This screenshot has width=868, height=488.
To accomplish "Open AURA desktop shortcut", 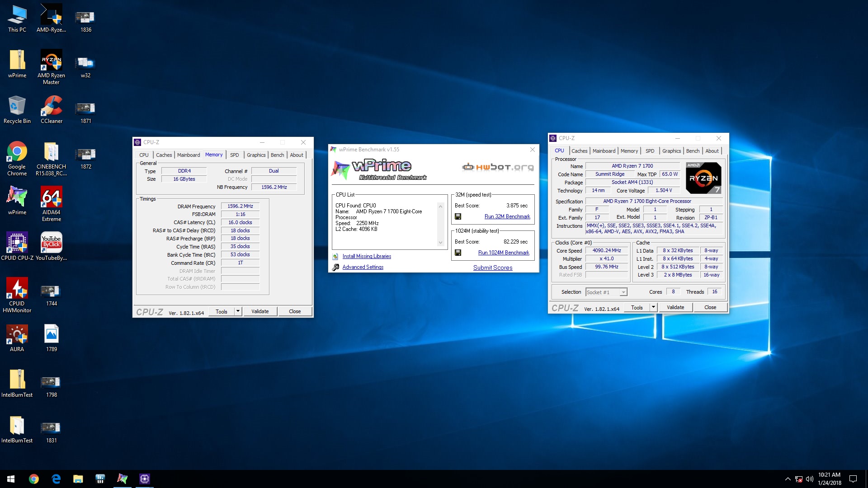I will (17, 338).
